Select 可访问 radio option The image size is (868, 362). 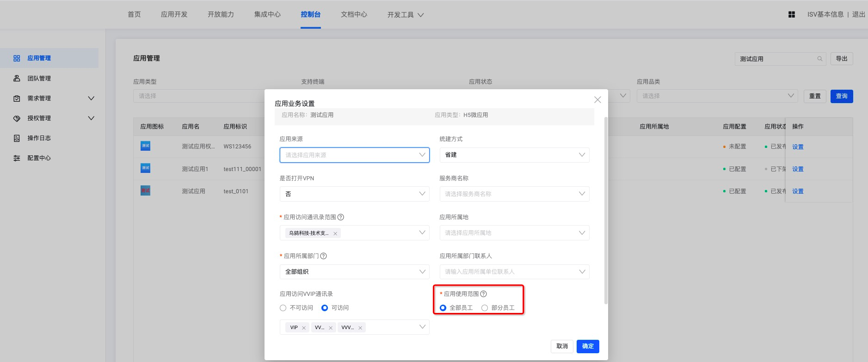[325, 308]
